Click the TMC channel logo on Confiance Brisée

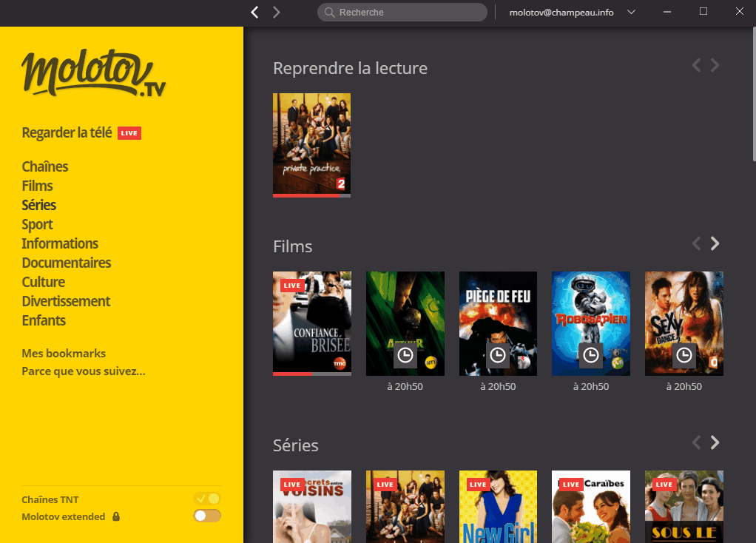pyautogui.click(x=340, y=364)
